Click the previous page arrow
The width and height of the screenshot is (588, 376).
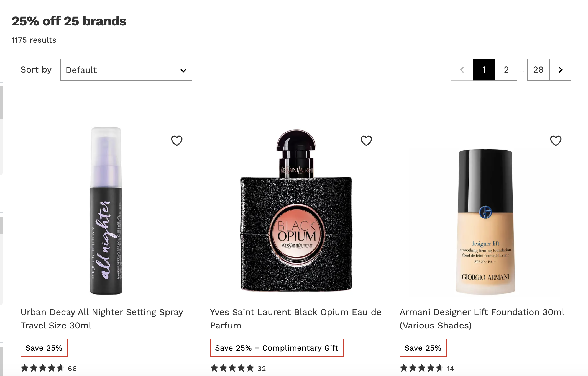pos(461,70)
